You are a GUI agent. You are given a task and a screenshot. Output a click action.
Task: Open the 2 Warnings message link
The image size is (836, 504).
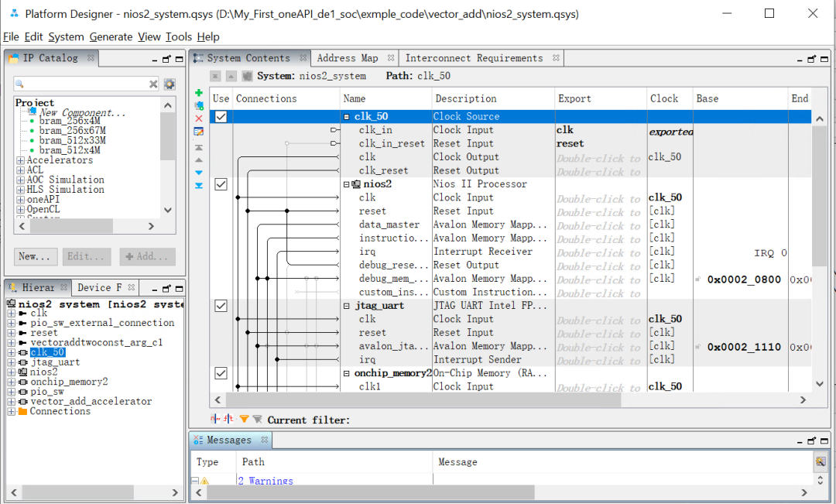tap(266, 481)
